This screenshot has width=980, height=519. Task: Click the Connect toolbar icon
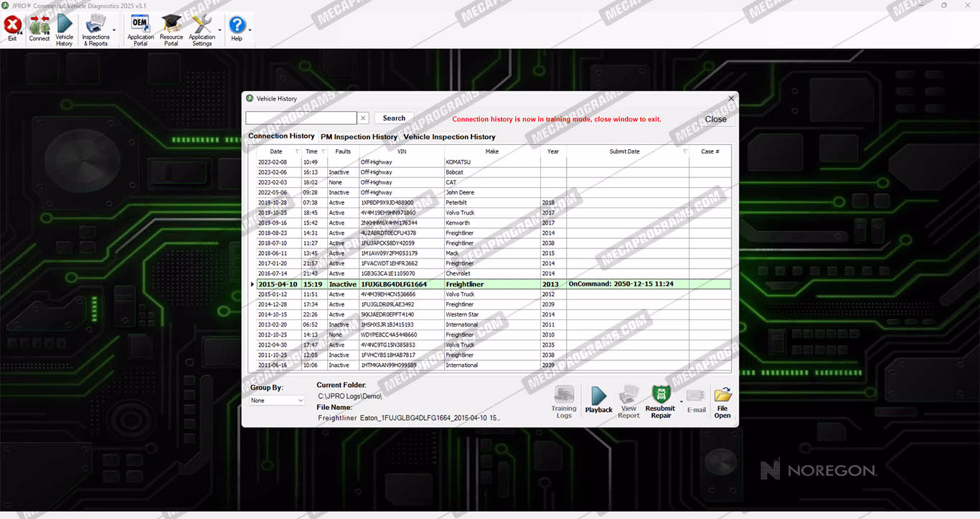(x=39, y=27)
